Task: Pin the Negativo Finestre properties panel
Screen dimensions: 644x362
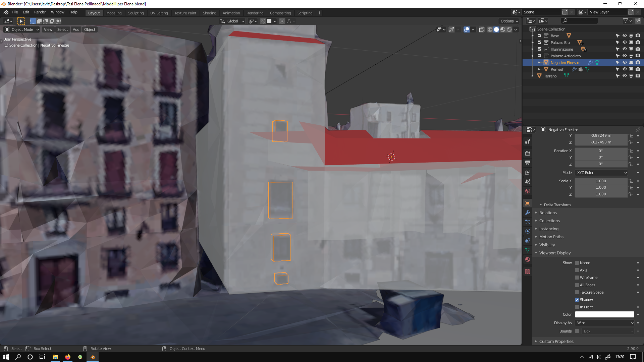Action: pyautogui.click(x=638, y=130)
